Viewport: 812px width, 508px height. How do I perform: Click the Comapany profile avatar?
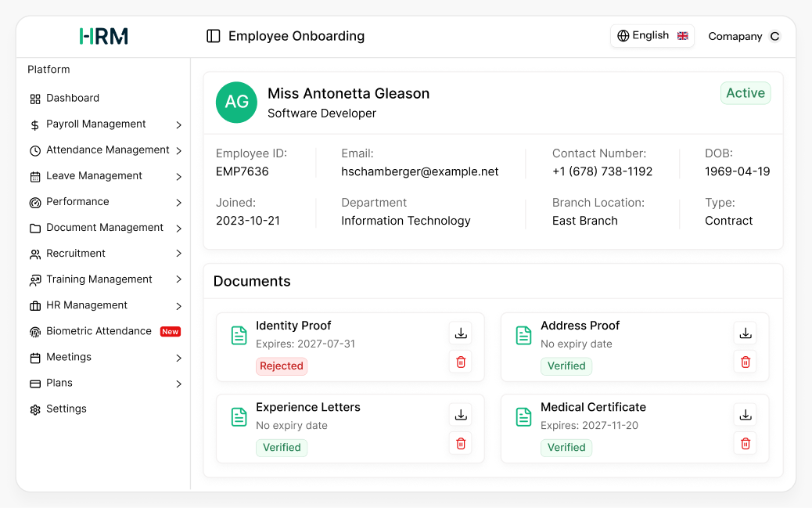click(x=775, y=36)
